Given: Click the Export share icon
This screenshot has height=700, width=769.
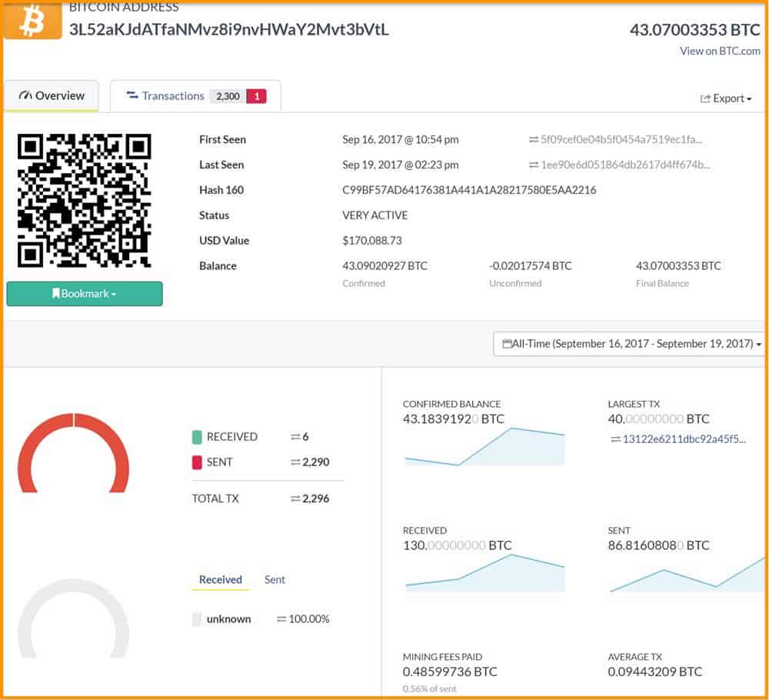Looking at the screenshot, I should pos(705,98).
